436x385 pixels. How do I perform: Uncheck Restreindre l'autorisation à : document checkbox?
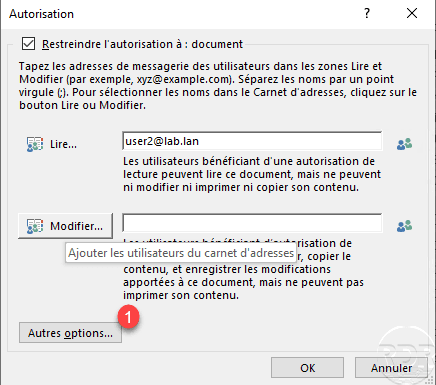(28, 44)
